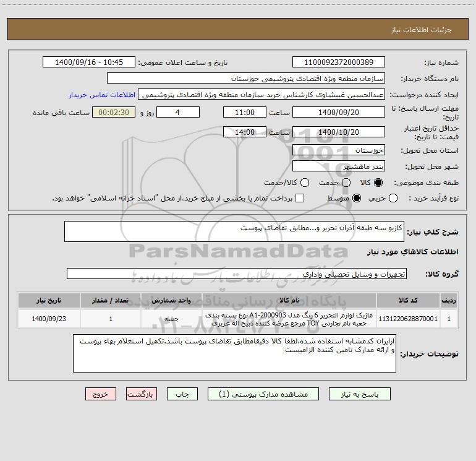
Task: Click the request creator field عبدالحسین غبیشاوی
Action: click(x=261, y=95)
